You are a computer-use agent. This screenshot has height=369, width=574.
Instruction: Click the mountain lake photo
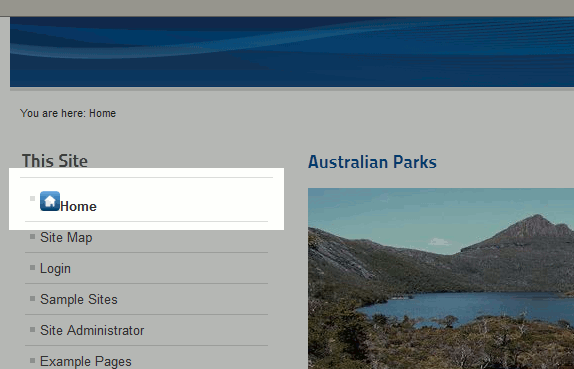pos(441,278)
